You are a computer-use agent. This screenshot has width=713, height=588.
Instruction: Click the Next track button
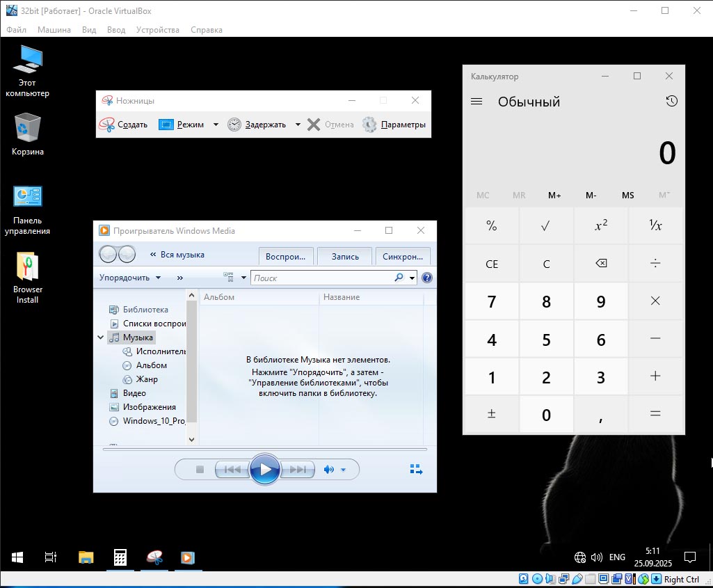(x=298, y=469)
